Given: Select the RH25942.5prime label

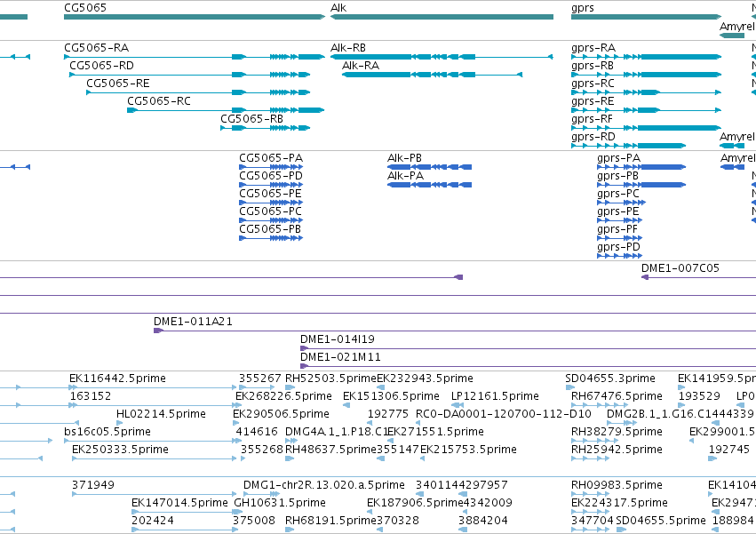Looking at the screenshot, I should 617,450.
